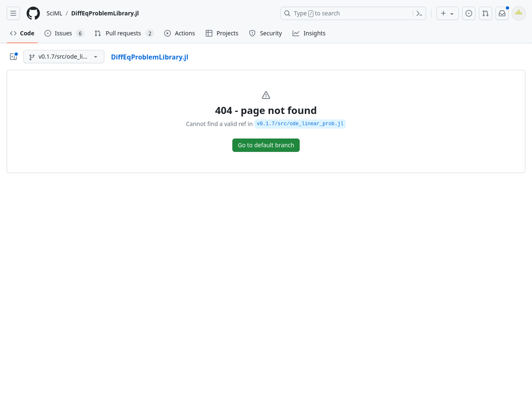The width and height of the screenshot is (532, 411).
Task: Open the user avatar menu
Action: (x=519, y=13)
